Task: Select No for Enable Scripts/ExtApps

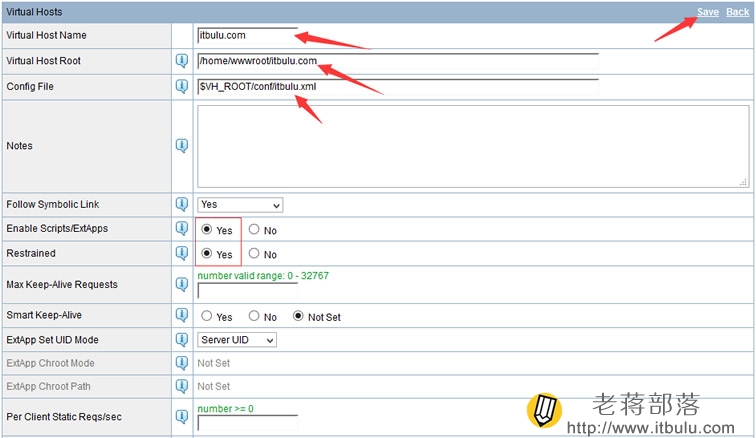Action: pyautogui.click(x=254, y=229)
